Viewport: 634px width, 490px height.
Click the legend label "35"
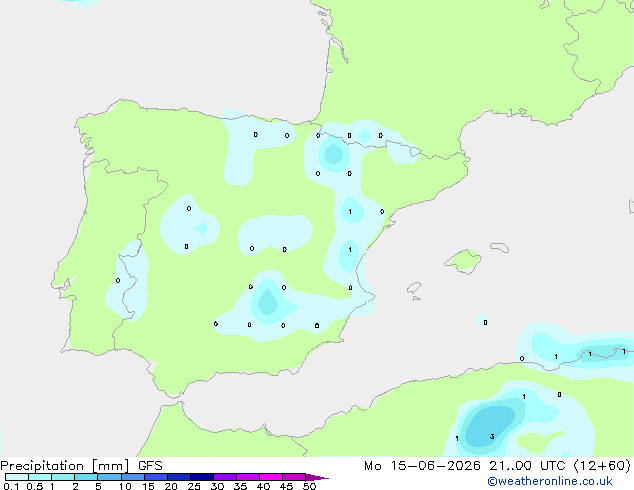click(x=240, y=486)
